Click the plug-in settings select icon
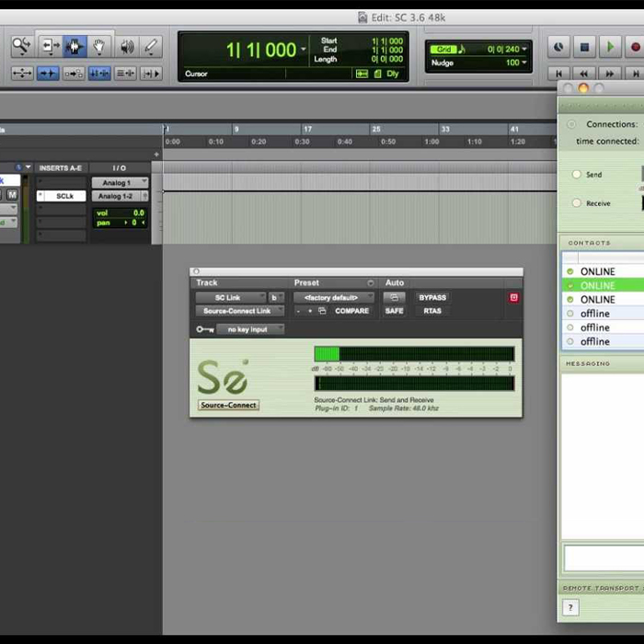This screenshot has height=644, width=644. coord(322,311)
